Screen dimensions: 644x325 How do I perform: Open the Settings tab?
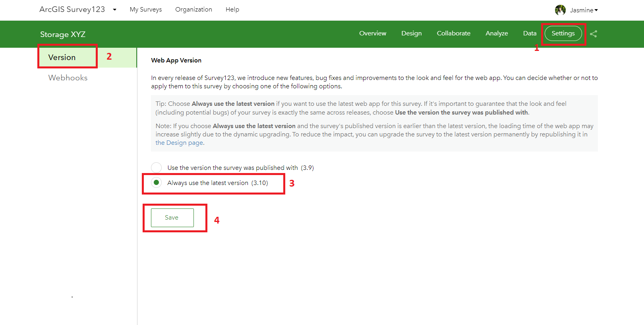click(563, 33)
